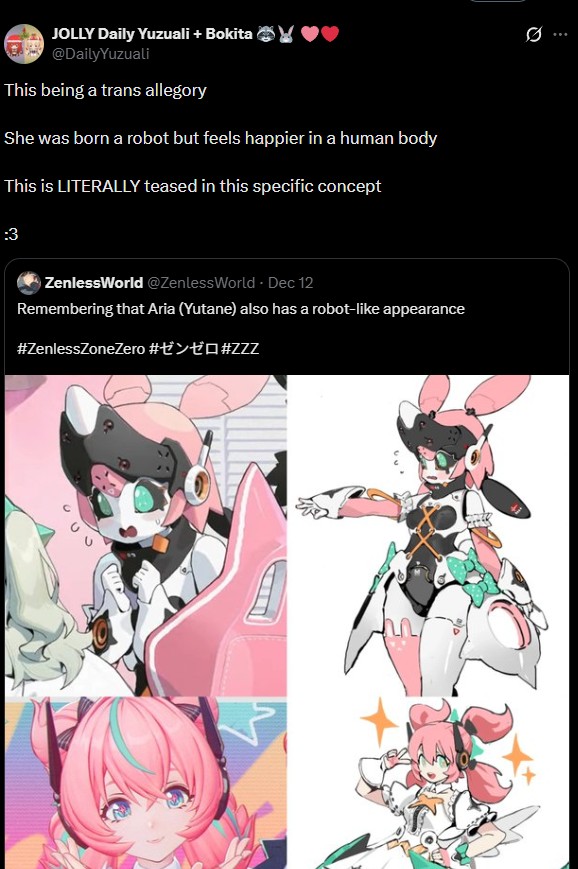Click the red heart emoji in display name
Screen dimensions: 578x869
click(x=330, y=34)
